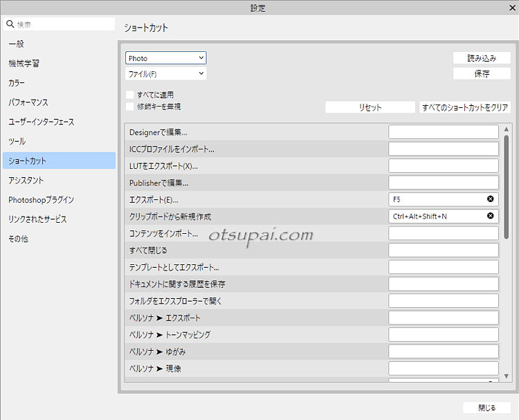Toggle the 修飾キーを無視 checkbox
This screenshot has height=420, width=519.
click(x=130, y=107)
